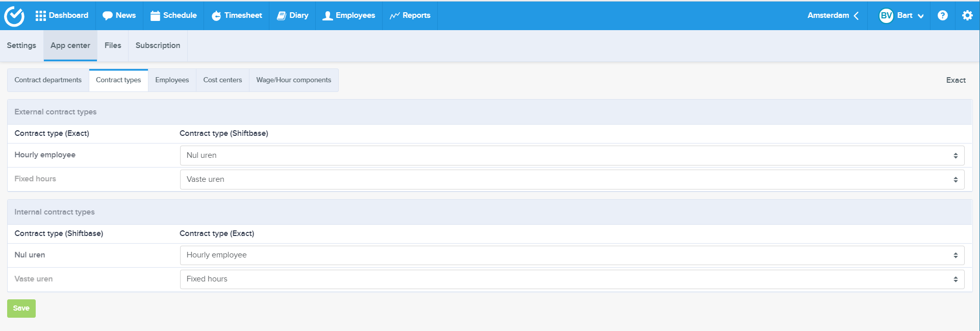Open the help question mark icon
The width and height of the screenshot is (980, 331).
coord(943,15)
